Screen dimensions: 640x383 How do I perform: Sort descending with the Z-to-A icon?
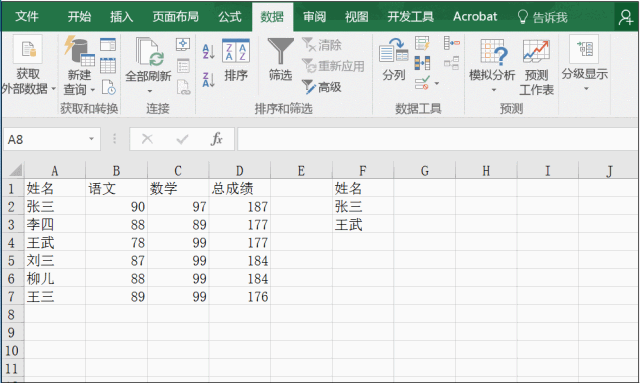[x=209, y=80]
